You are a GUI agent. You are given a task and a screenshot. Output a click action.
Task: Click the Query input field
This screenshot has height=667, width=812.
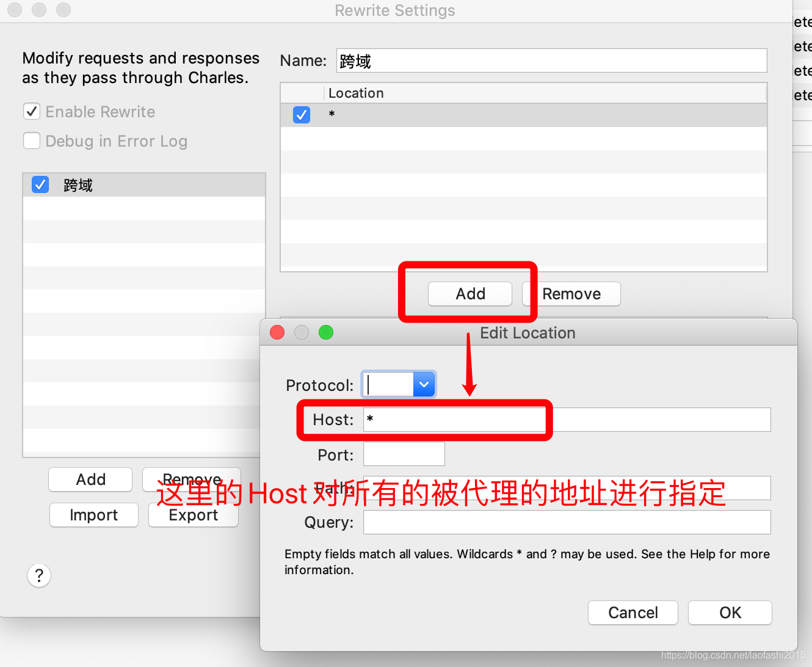pyautogui.click(x=567, y=522)
